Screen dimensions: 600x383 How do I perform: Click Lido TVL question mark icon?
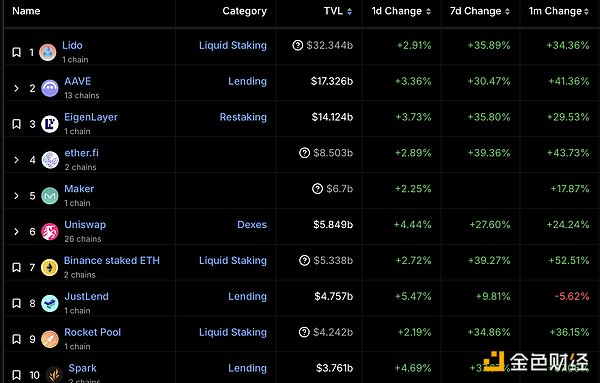(x=298, y=45)
